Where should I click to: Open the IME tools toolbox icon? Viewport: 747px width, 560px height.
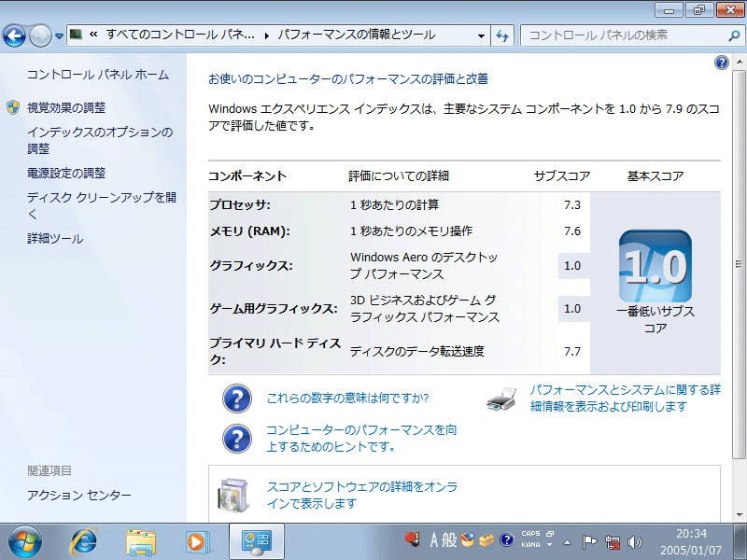(x=486, y=540)
